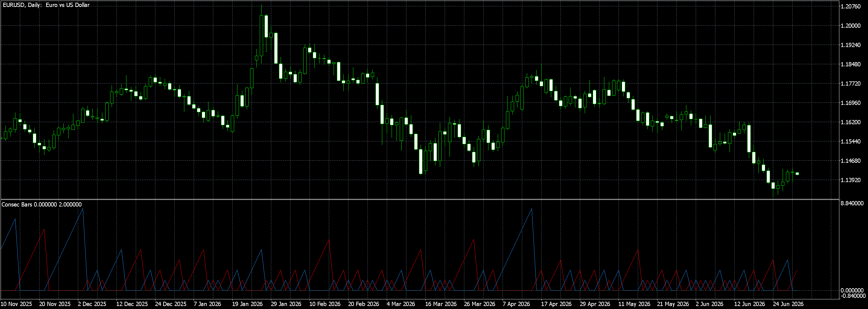Select the 1.16200 price level label
The width and height of the screenshot is (868, 309).
tap(851, 122)
